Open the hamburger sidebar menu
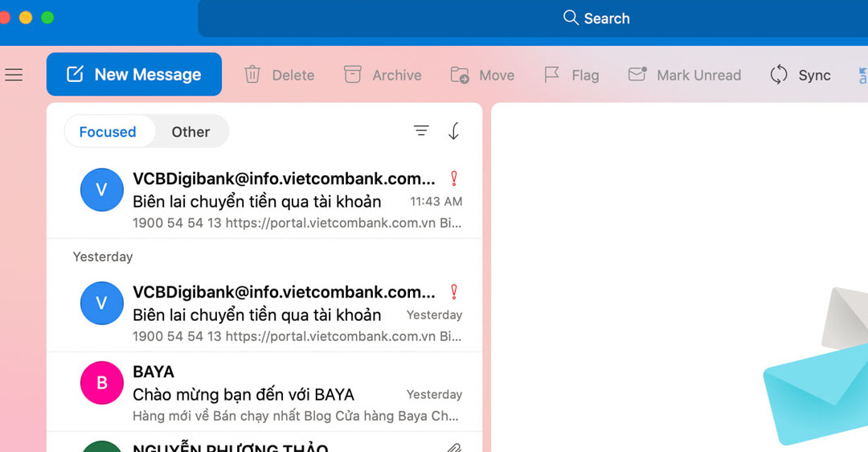The image size is (868, 452). tap(14, 75)
